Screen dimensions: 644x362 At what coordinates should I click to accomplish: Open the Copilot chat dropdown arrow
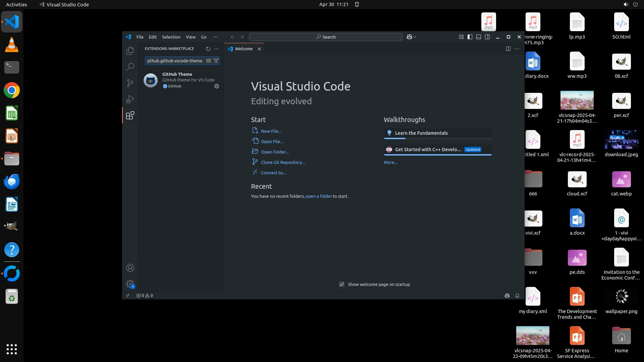tap(415, 37)
